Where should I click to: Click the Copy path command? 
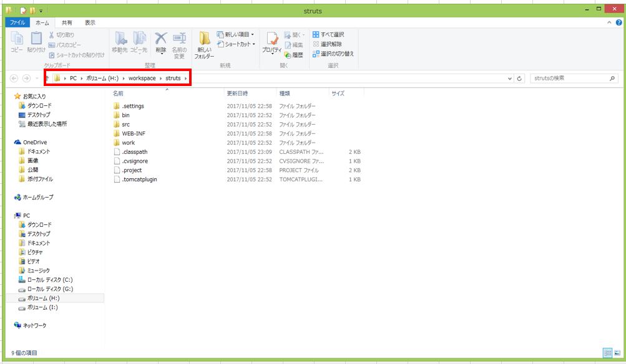point(64,45)
